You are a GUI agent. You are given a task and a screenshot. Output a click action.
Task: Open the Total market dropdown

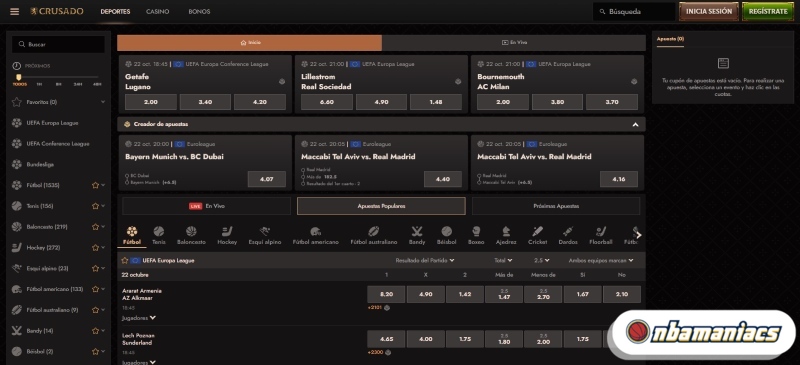pos(503,260)
